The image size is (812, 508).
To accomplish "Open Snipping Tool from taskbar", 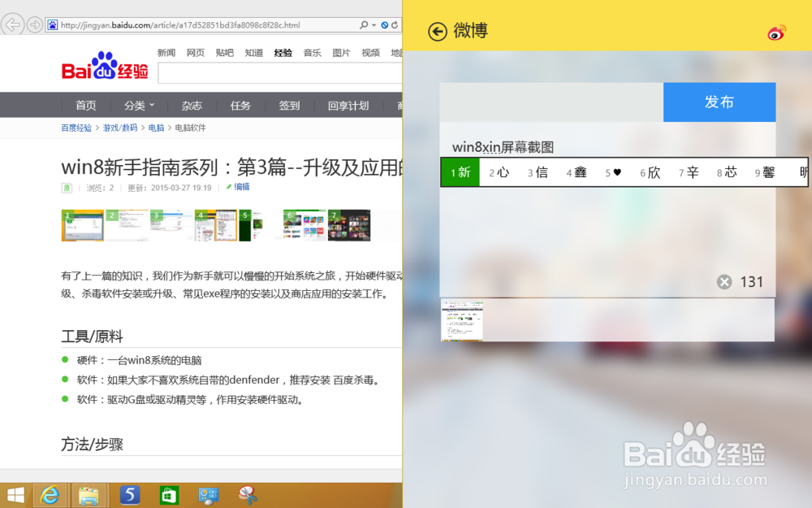I will pos(248,496).
